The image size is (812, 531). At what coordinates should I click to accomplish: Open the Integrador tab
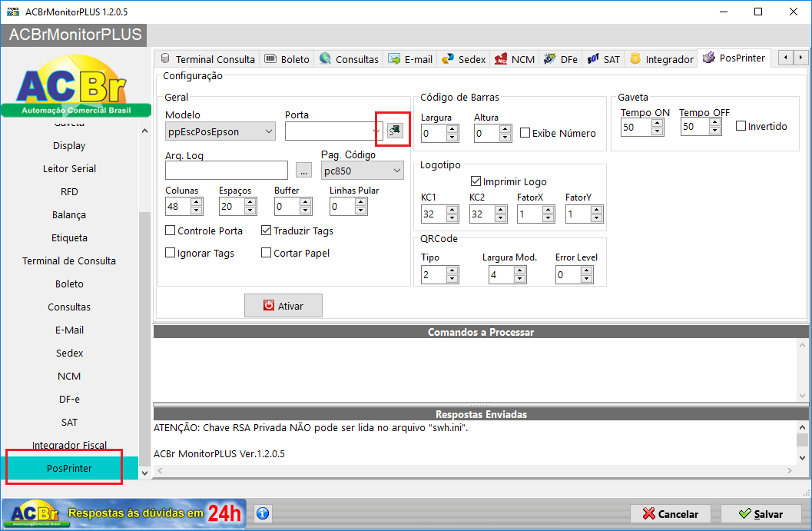[x=661, y=59]
